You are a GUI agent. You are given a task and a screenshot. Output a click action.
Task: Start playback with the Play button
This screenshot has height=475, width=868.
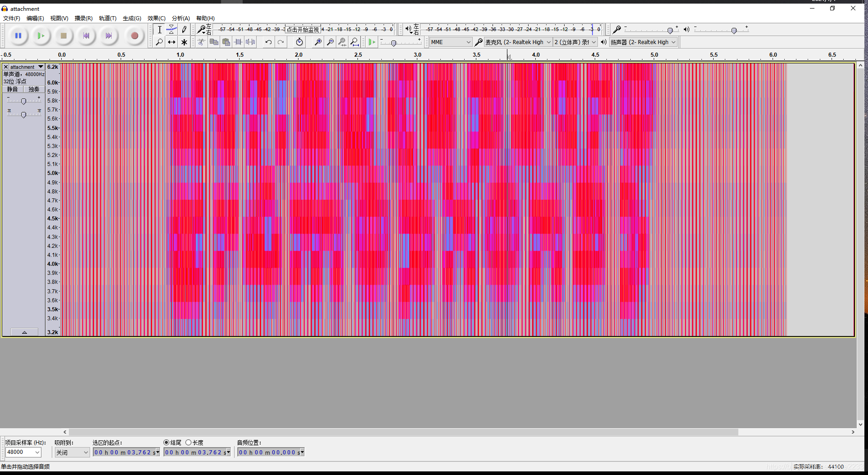point(41,36)
